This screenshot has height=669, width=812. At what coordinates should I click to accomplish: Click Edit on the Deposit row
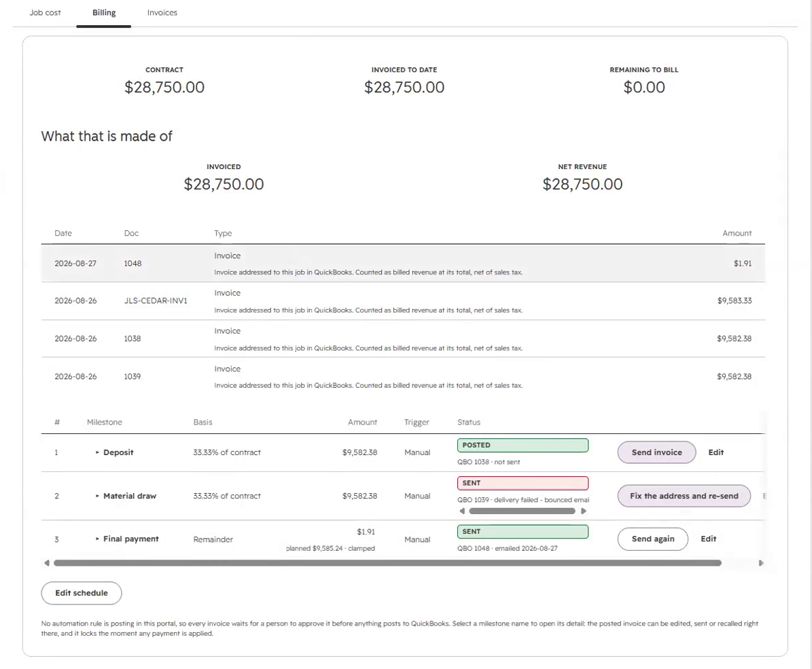(x=716, y=452)
